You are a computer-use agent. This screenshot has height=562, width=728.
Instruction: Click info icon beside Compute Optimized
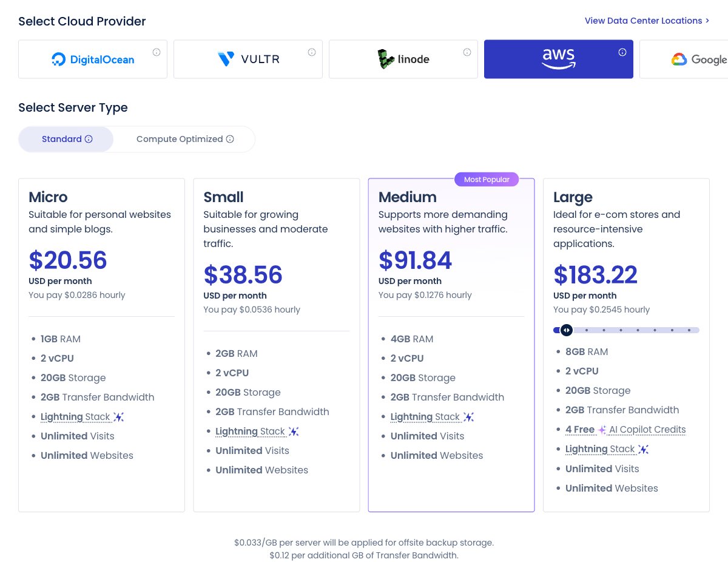(230, 139)
